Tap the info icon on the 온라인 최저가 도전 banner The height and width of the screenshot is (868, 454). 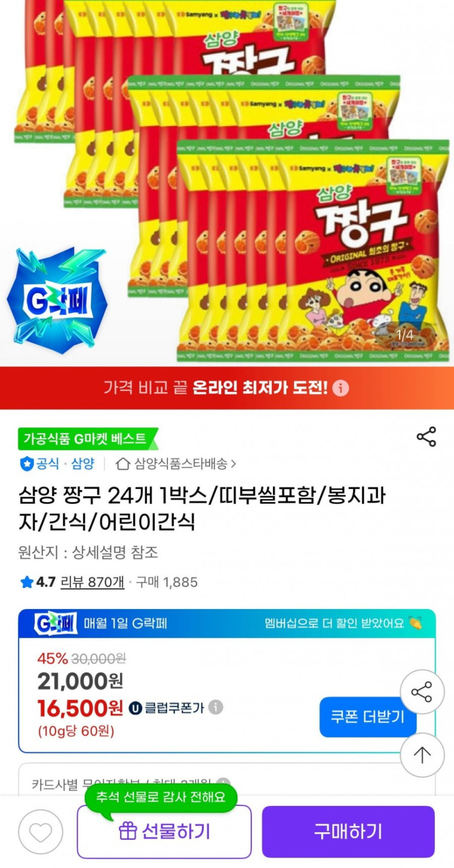(x=340, y=388)
